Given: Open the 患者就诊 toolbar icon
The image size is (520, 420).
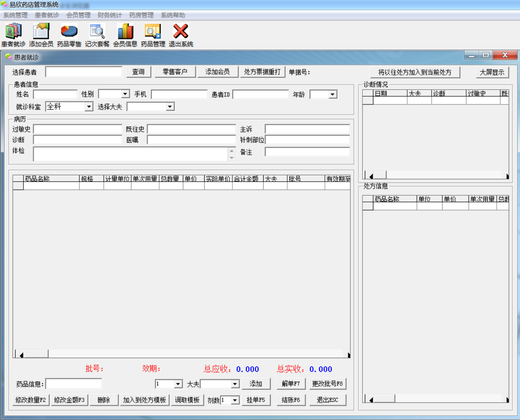Looking at the screenshot, I should [x=13, y=35].
